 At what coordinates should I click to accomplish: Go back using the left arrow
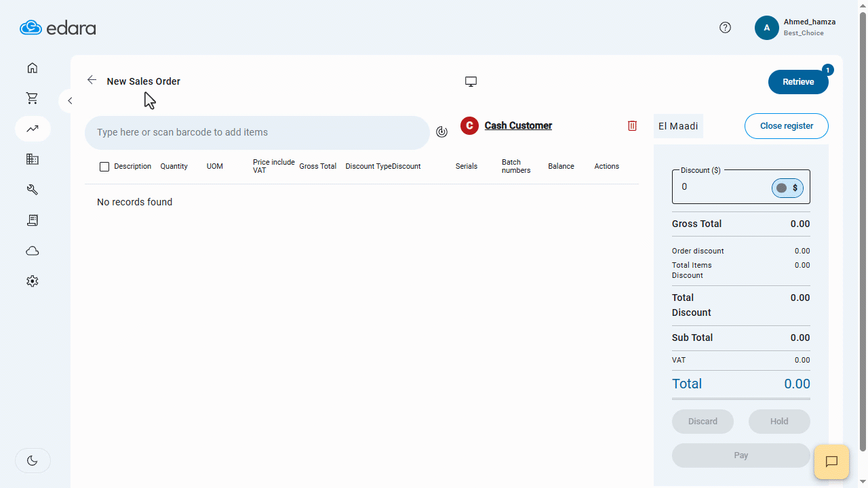(92, 80)
